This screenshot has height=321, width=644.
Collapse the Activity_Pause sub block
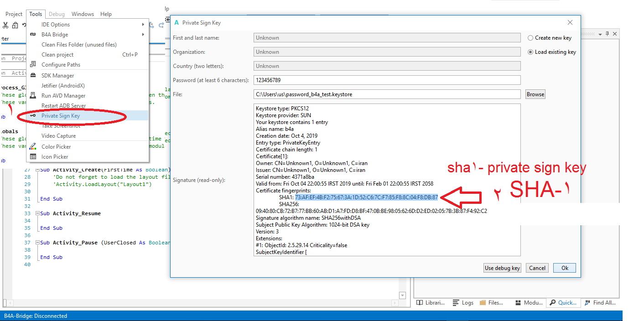click(x=37, y=243)
